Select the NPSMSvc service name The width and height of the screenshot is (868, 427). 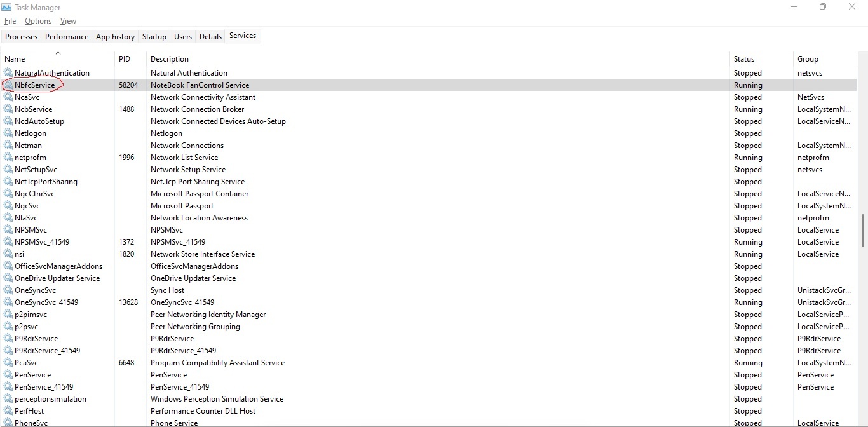point(31,230)
